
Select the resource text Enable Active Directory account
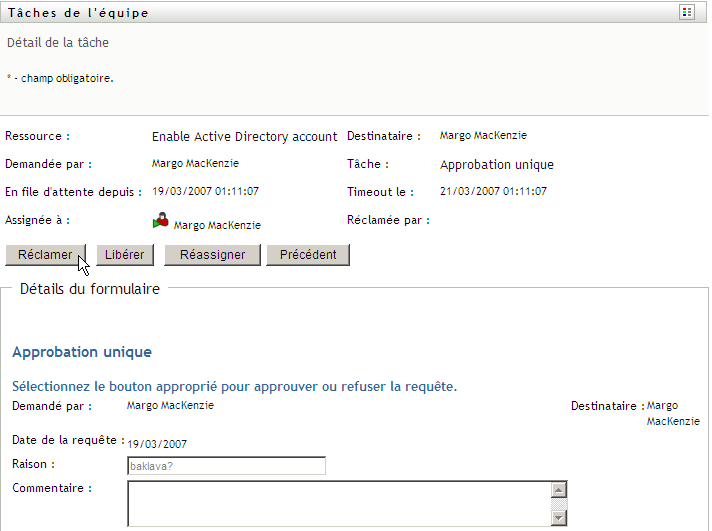pos(244,137)
